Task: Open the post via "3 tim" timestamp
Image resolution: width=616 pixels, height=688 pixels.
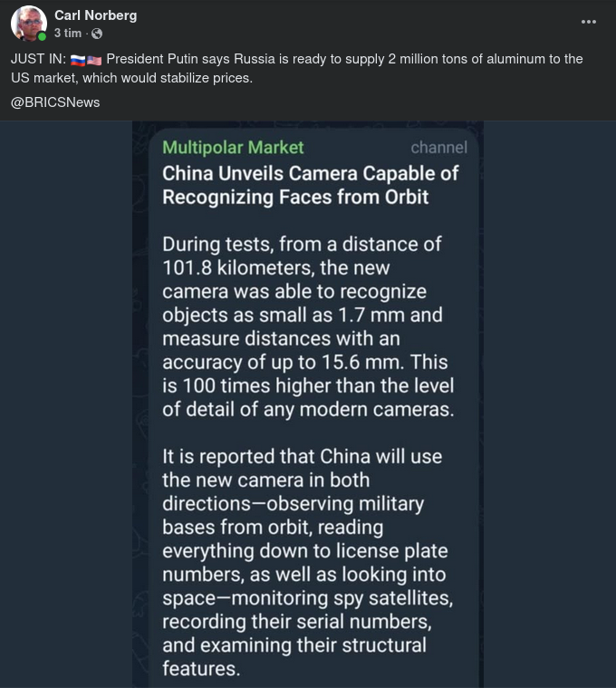Action: coord(67,34)
